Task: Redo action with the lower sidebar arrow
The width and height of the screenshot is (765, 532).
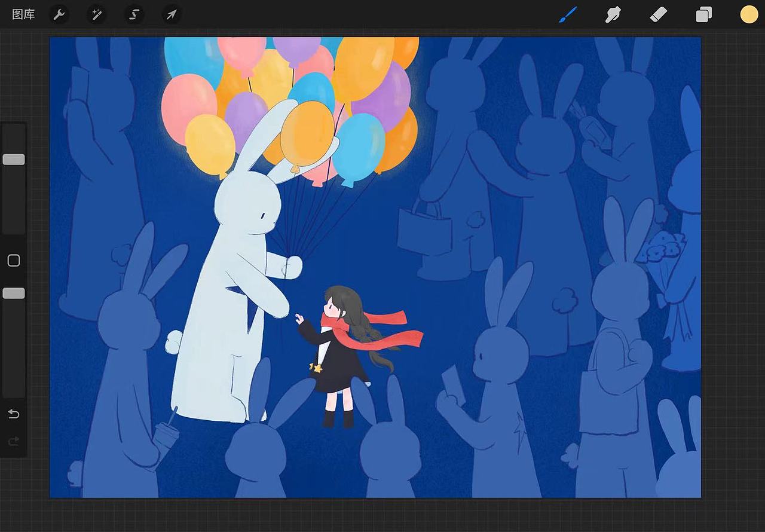Action: point(14,441)
